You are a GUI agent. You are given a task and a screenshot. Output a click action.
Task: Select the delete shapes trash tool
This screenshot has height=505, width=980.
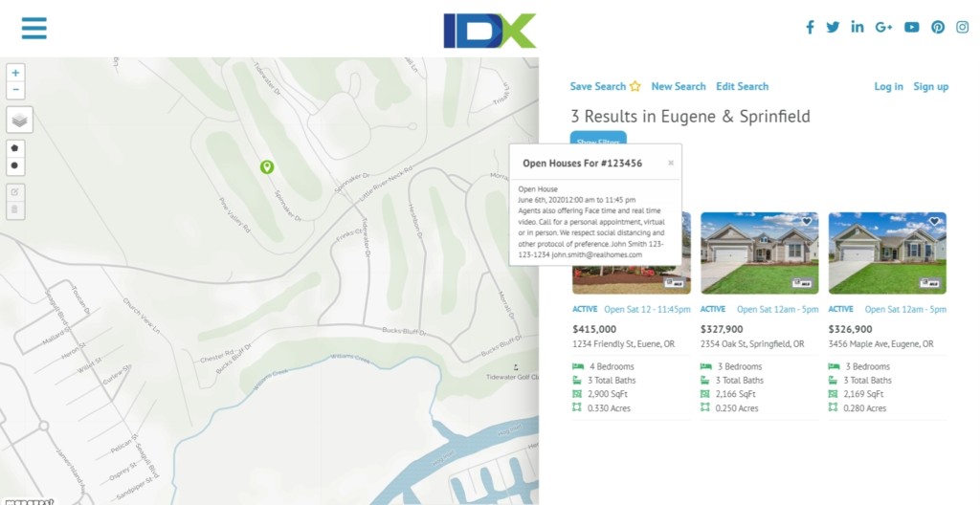click(15, 209)
